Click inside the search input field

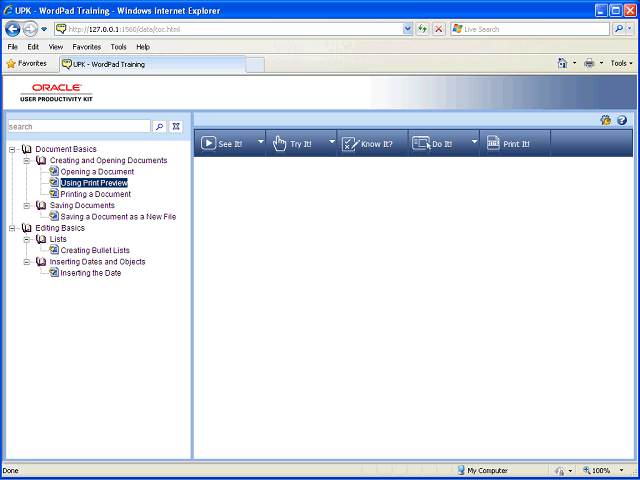(79, 127)
